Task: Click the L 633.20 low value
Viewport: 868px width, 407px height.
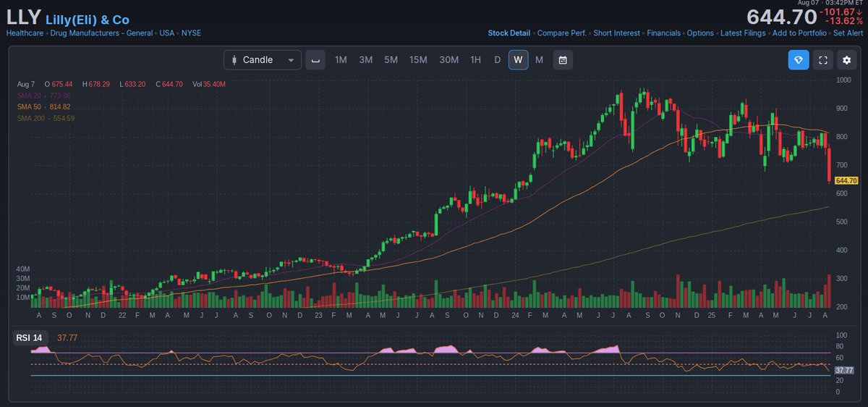Action: point(132,85)
